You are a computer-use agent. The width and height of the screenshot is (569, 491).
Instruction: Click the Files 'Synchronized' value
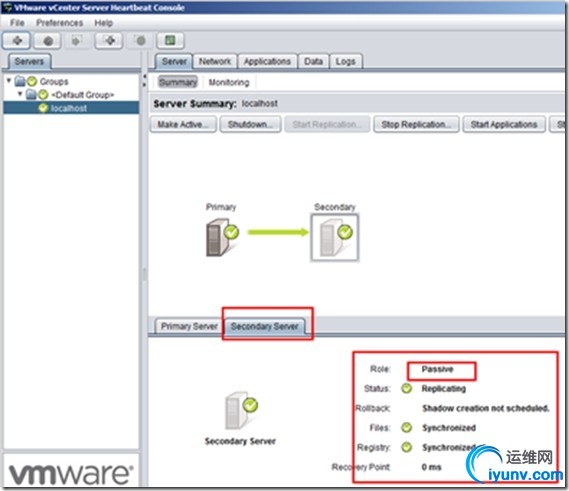point(449,427)
